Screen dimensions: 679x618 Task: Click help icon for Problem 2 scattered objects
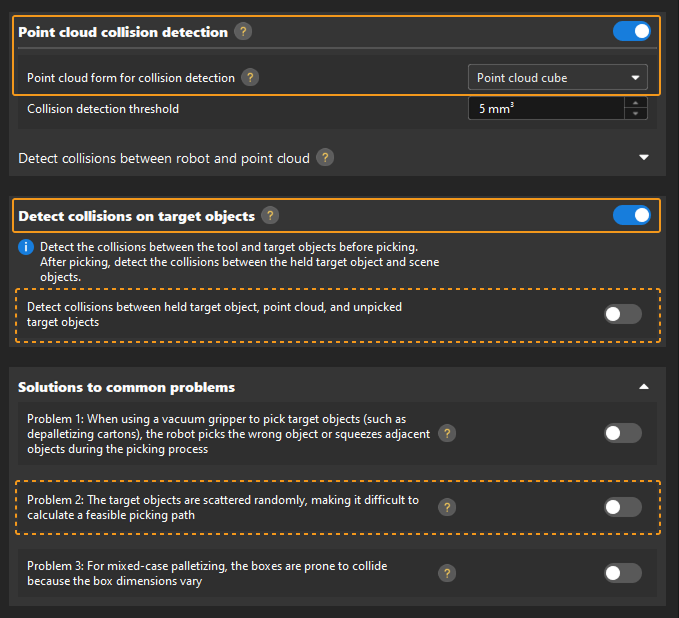click(448, 507)
